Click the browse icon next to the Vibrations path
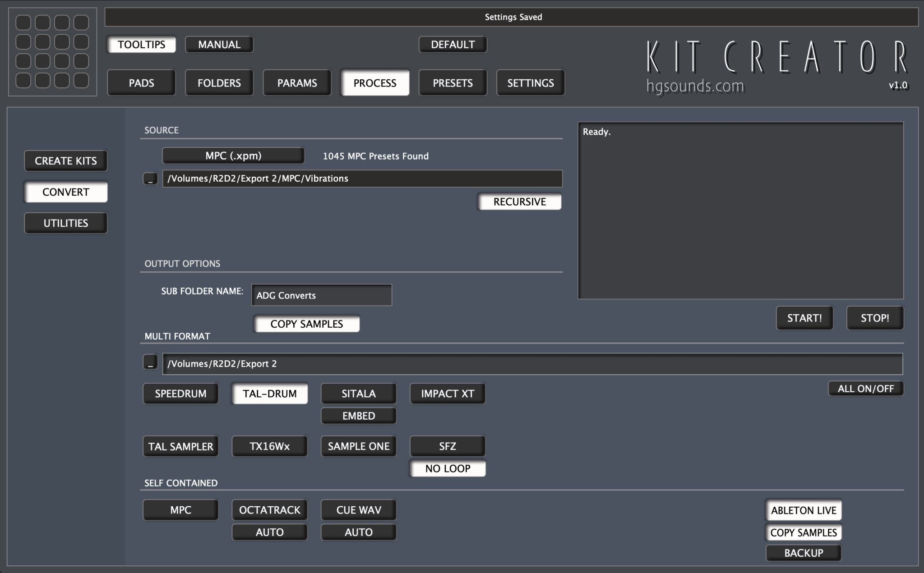924x573 pixels. pyautogui.click(x=150, y=179)
